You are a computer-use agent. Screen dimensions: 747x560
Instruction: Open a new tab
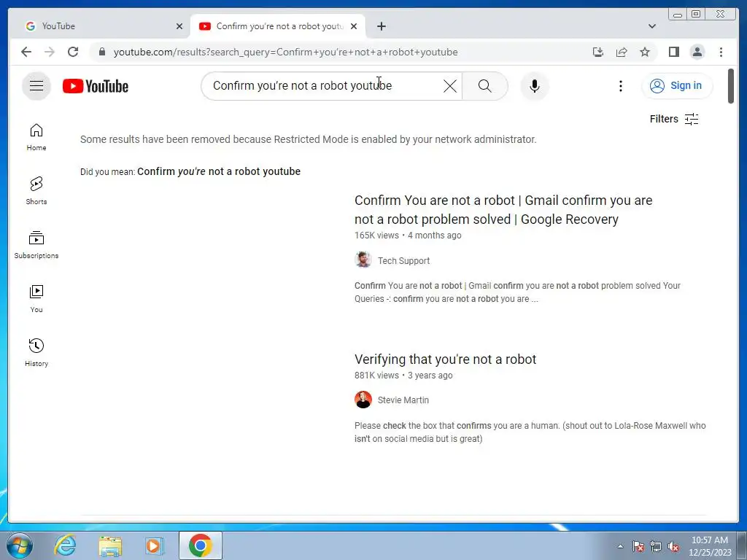coord(381,26)
